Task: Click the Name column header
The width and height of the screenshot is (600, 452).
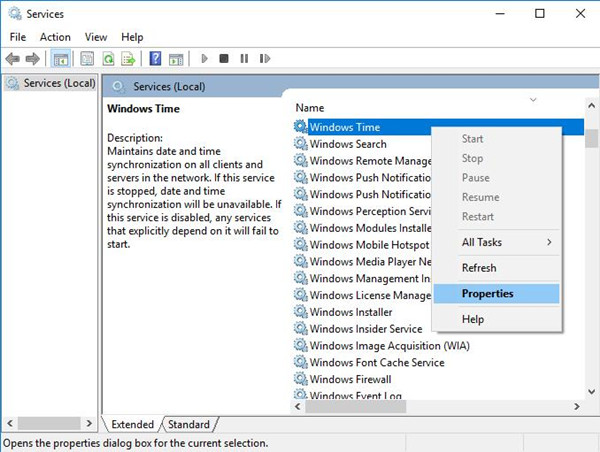Action: point(310,108)
